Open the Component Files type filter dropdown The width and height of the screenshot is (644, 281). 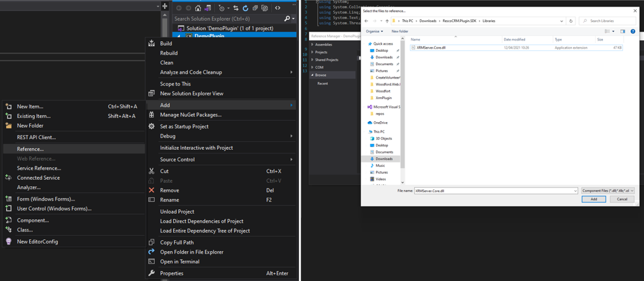coord(608,191)
